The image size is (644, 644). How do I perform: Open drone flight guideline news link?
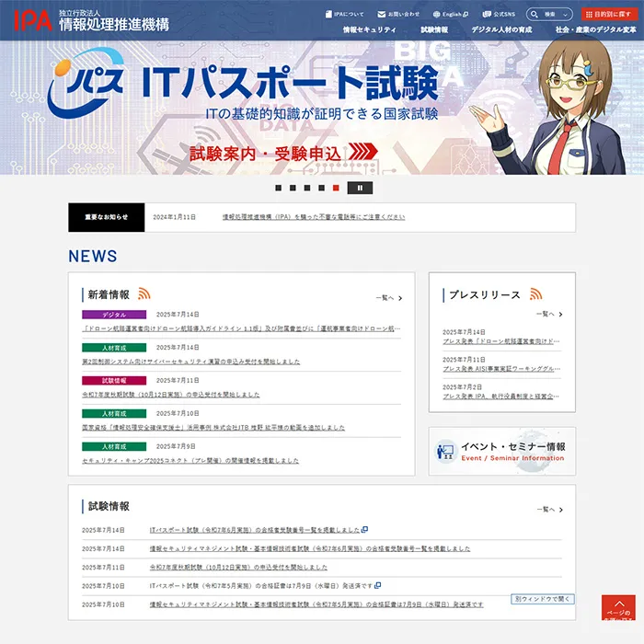pos(241,328)
